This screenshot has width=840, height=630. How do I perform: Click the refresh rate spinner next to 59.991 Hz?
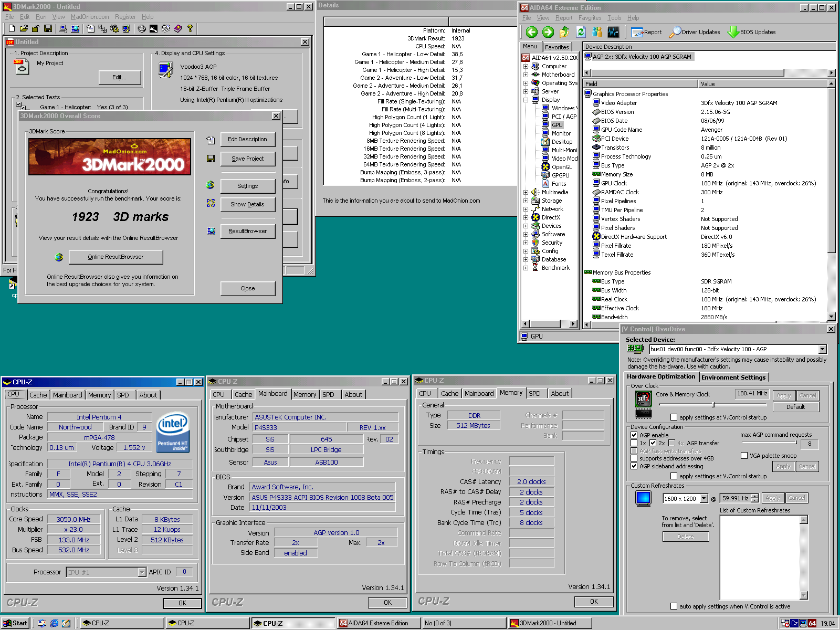tap(754, 498)
